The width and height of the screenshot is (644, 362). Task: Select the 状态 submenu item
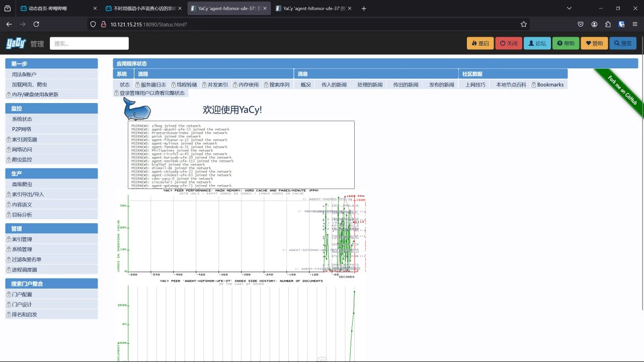pos(125,85)
